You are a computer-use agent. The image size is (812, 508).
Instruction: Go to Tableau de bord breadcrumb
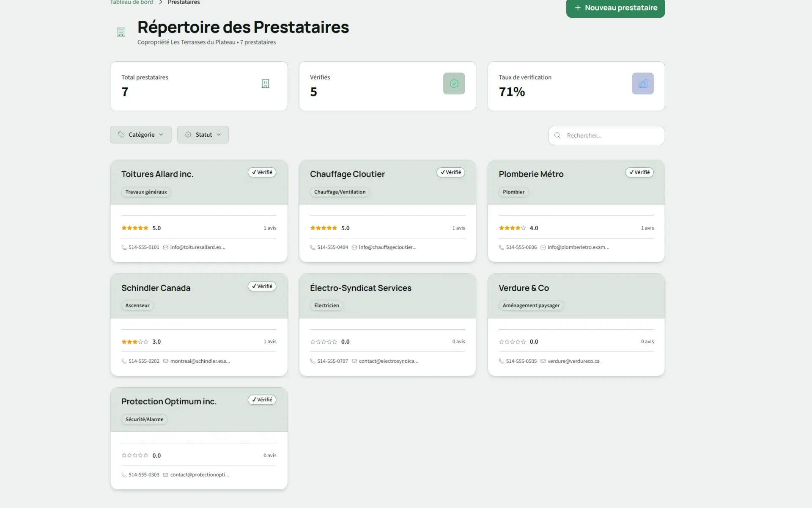[132, 3]
